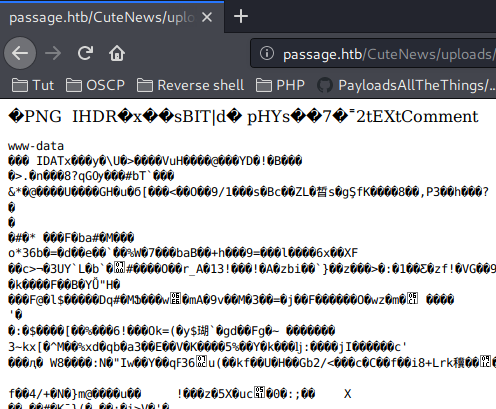Click the IDATx binary data line
The image size is (496, 409).
pyautogui.click(x=155, y=161)
